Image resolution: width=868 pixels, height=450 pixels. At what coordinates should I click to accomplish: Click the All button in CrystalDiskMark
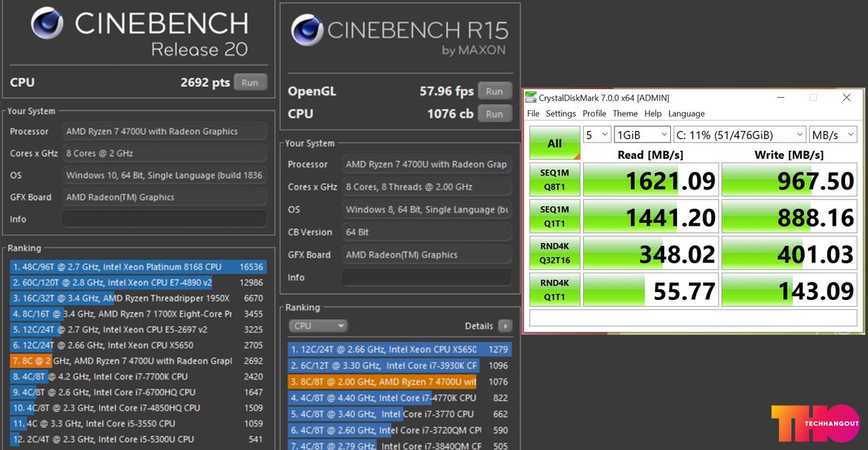[554, 143]
